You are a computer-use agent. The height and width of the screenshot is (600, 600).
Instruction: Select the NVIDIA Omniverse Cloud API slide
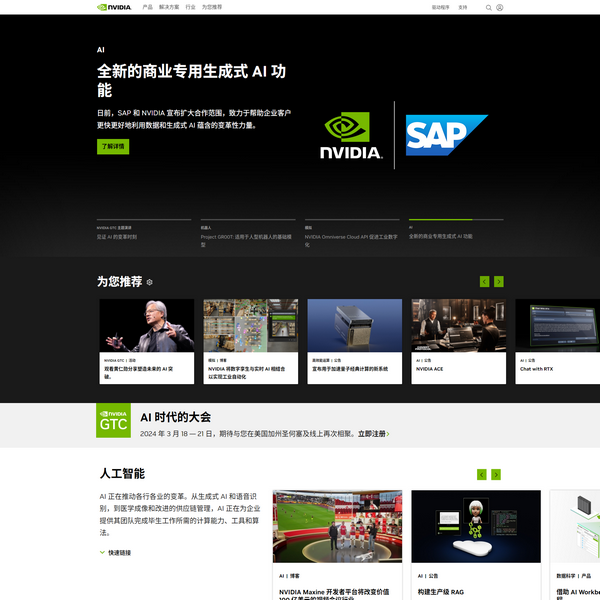tap(351, 236)
